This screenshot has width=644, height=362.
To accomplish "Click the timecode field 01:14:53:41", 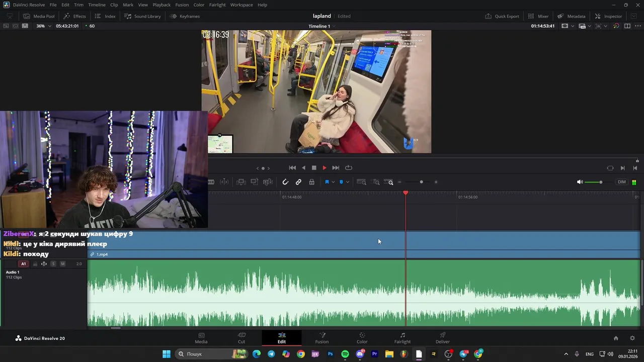I will point(543,26).
